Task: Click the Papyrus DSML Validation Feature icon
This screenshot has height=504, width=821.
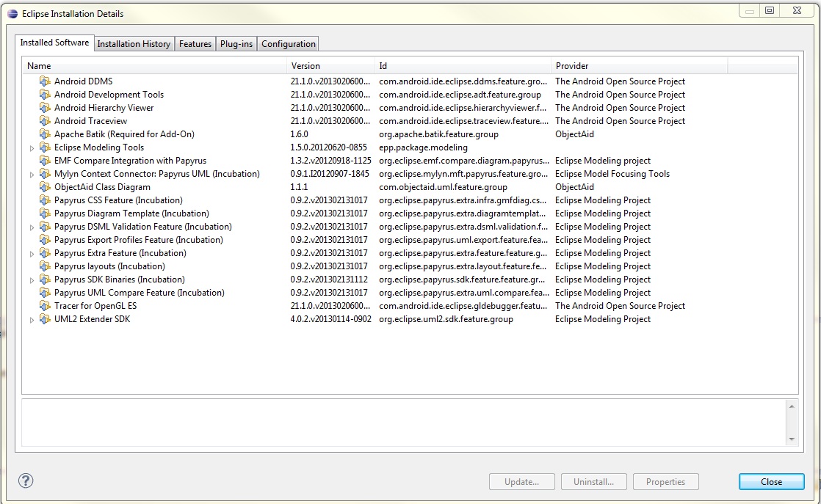Action: pos(45,227)
